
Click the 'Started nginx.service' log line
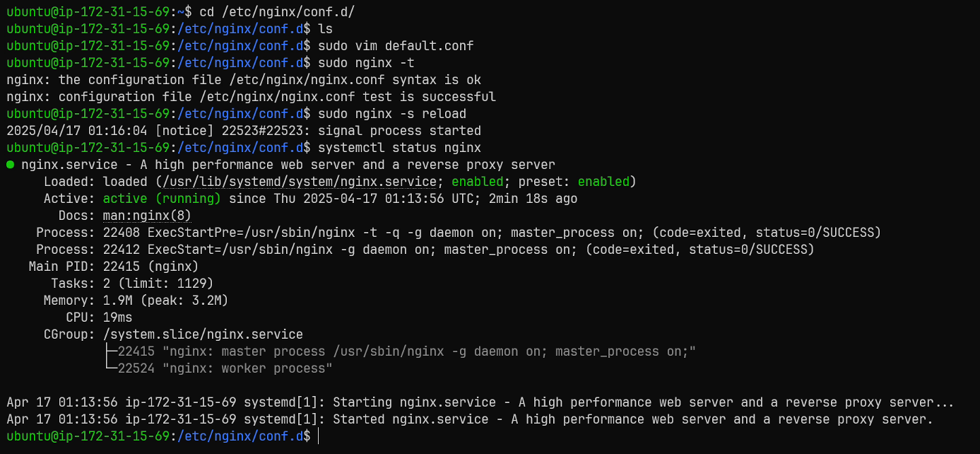470,419
